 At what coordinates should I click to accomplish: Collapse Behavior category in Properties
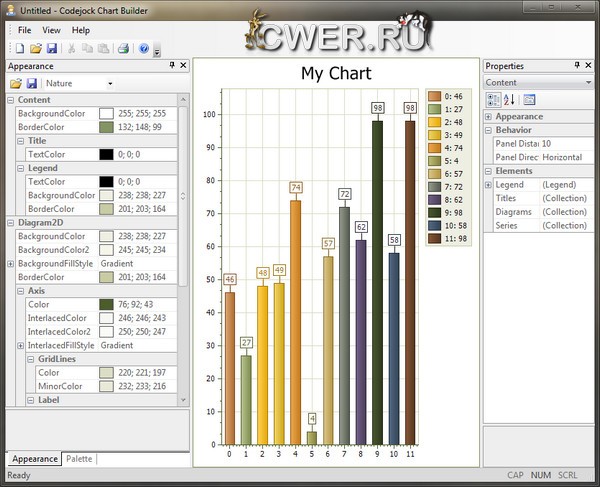coord(488,130)
